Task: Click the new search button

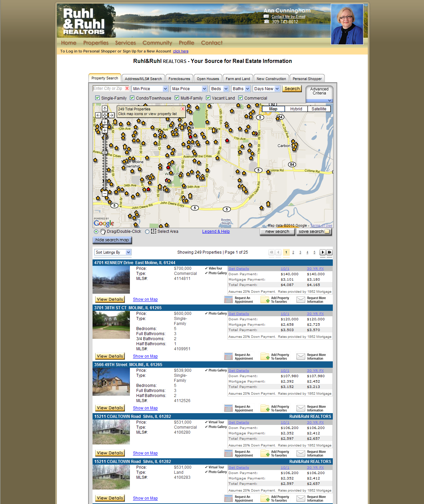Action: coord(277,232)
